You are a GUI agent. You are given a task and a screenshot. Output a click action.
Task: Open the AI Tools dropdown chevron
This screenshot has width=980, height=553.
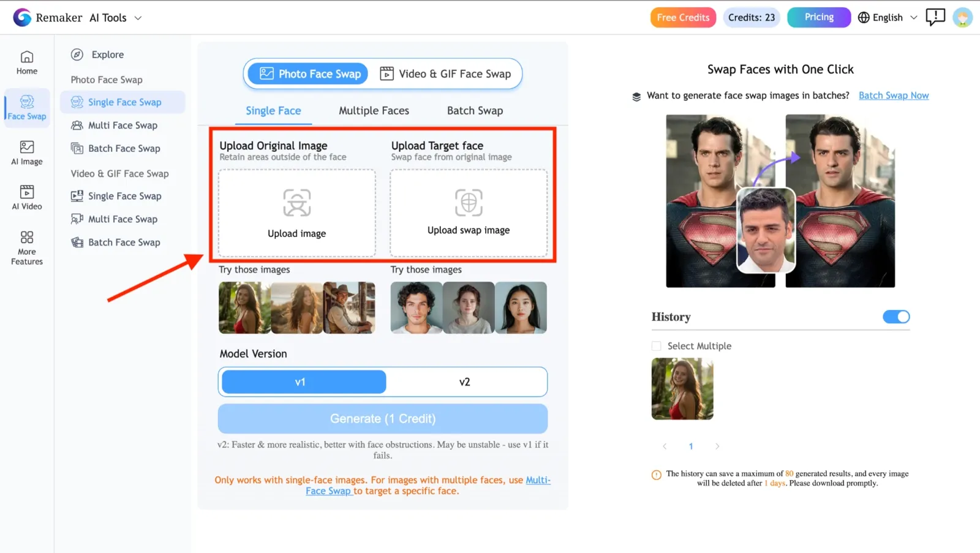click(138, 18)
